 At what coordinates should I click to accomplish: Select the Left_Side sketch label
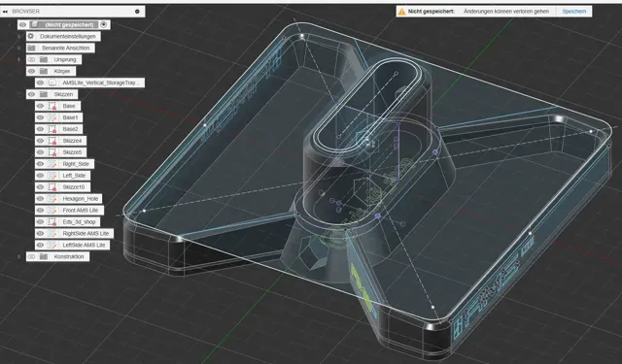click(x=74, y=176)
